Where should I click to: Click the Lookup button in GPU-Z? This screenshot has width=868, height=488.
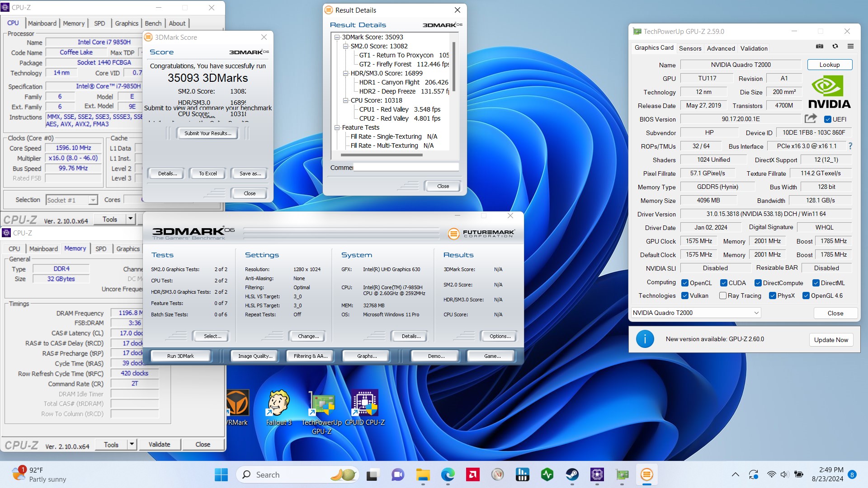(x=830, y=65)
